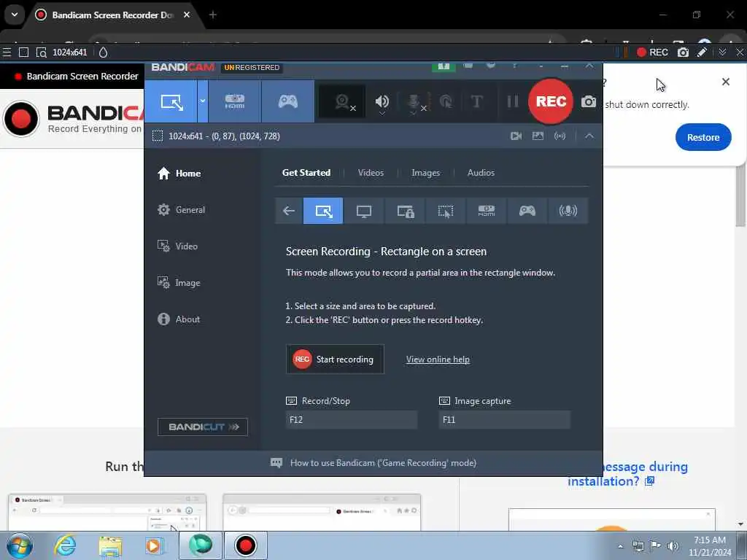Screen dimensions: 747x560
Task: Select the HDMI device recording mode in top toolbar
Action: coord(235,101)
